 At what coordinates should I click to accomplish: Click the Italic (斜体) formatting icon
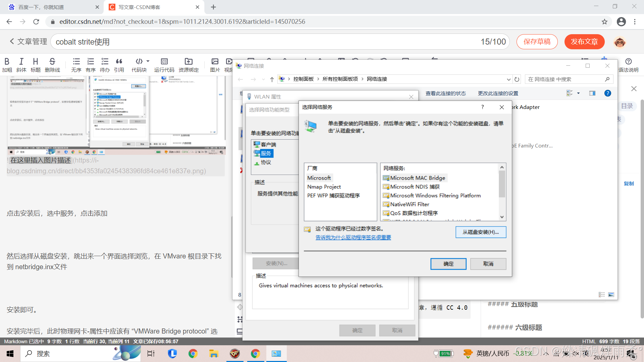pos(21,62)
